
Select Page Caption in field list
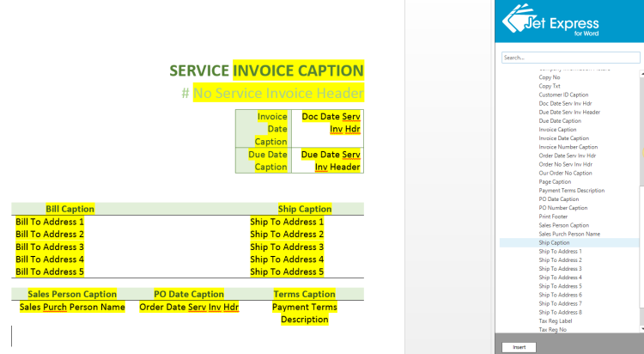point(555,182)
